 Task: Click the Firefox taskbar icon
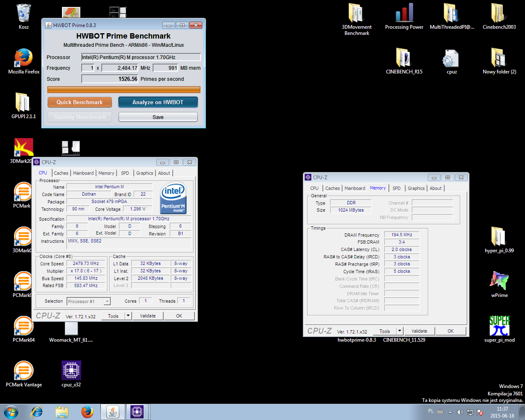pos(87,412)
